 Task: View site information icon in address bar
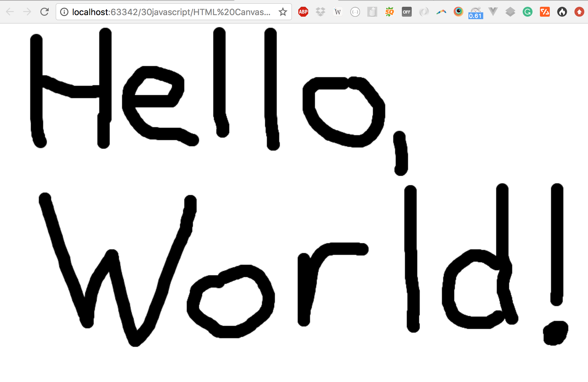point(64,12)
